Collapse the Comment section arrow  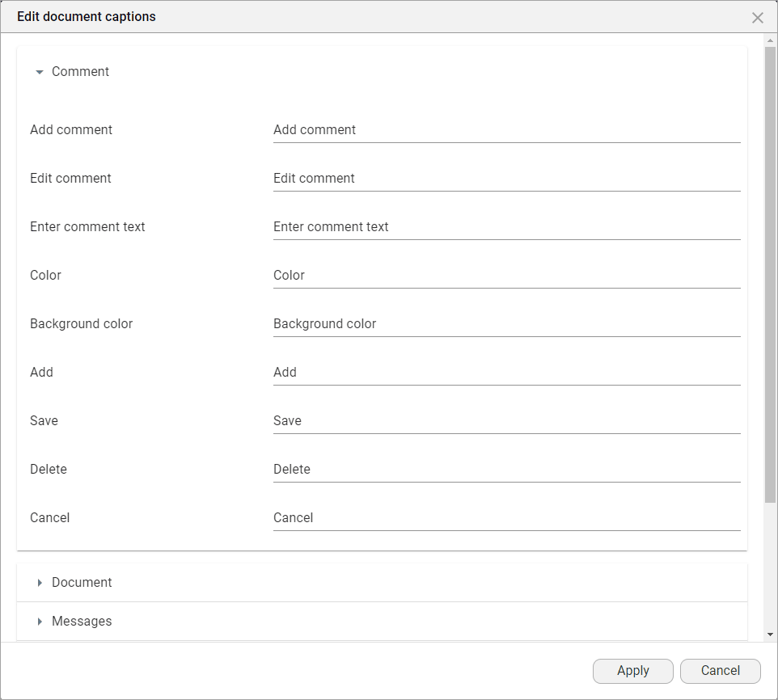[x=39, y=72]
